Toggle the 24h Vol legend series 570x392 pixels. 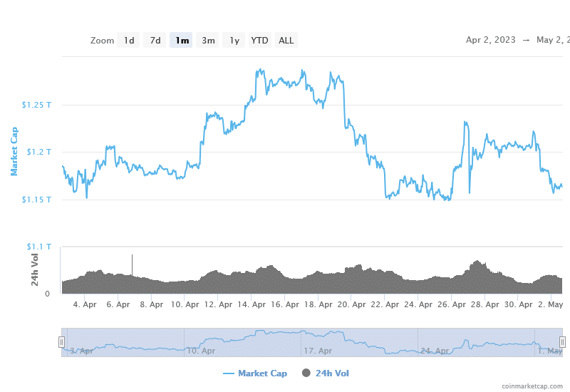326,373
